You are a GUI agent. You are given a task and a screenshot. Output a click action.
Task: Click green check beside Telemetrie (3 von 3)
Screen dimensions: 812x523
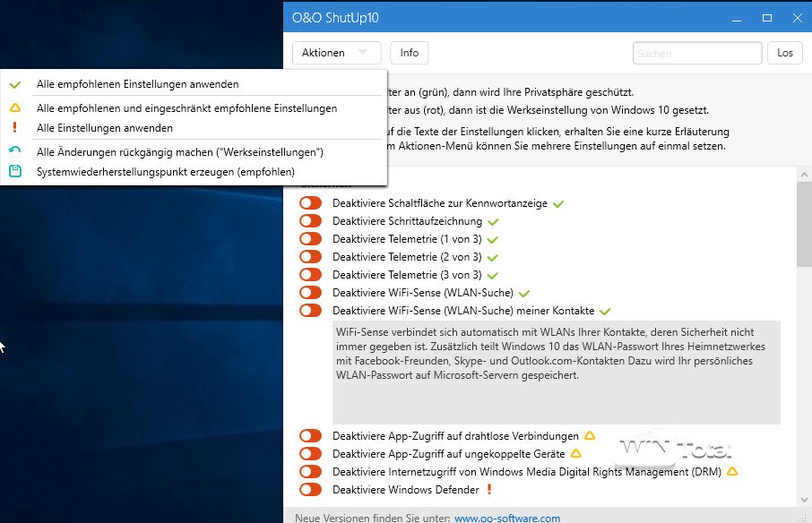tap(492, 276)
